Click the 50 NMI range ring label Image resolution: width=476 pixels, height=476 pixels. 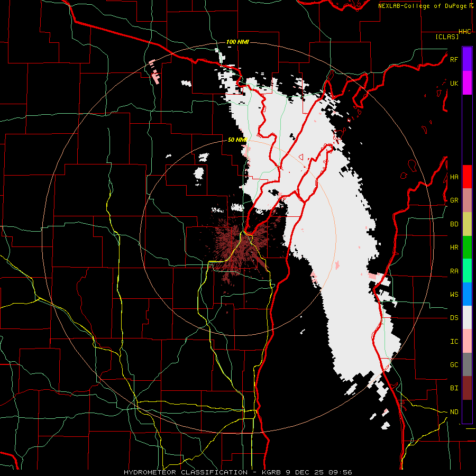point(237,140)
